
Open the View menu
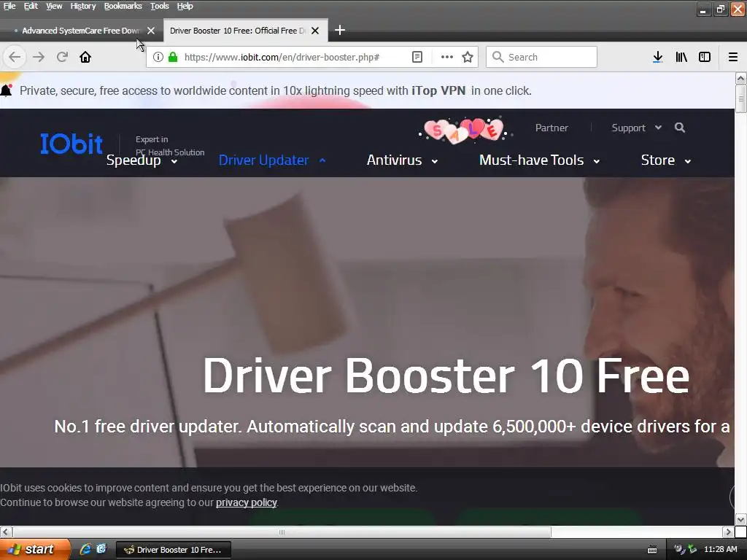pyautogui.click(x=54, y=6)
